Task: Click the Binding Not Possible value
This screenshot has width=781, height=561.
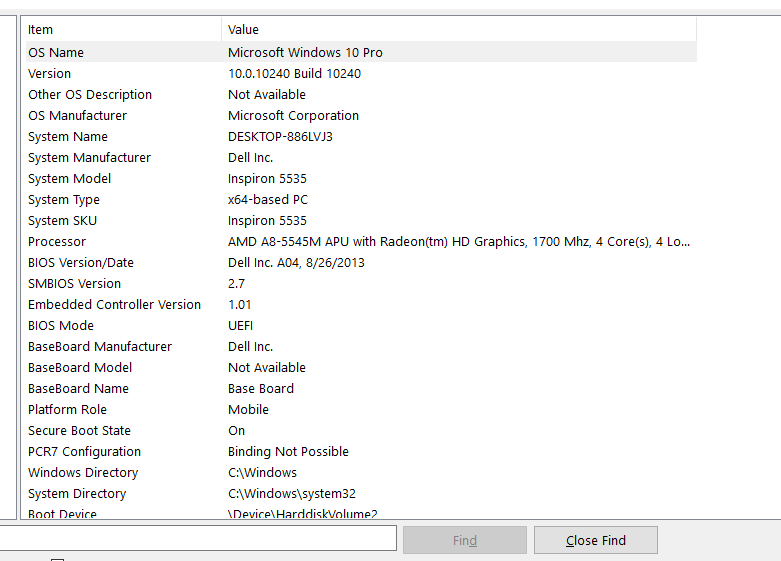Action: [x=288, y=451]
